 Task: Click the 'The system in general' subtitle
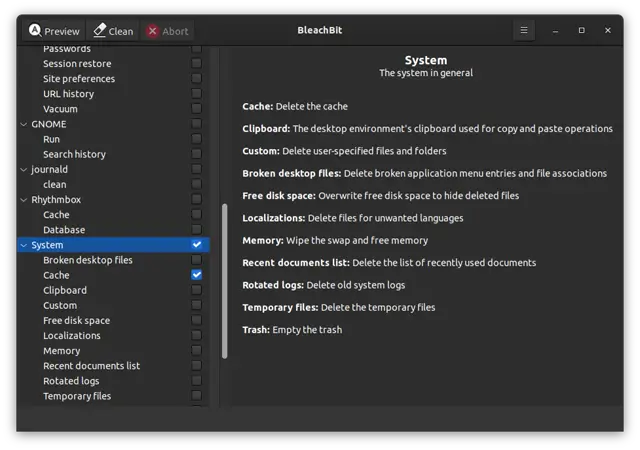click(x=426, y=73)
